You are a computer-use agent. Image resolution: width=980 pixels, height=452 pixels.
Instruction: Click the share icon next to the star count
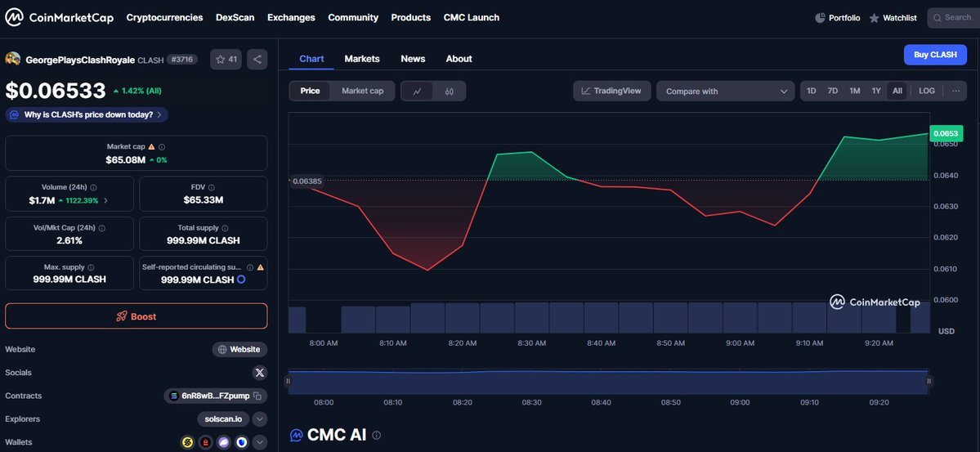tap(257, 59)
